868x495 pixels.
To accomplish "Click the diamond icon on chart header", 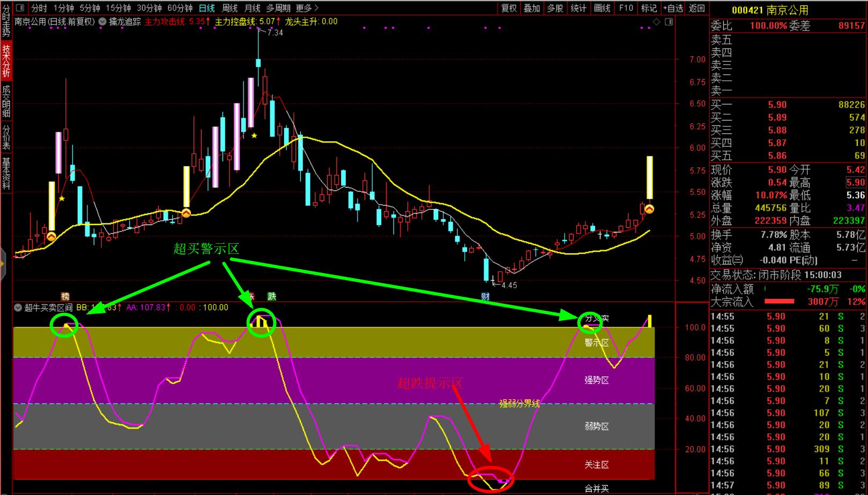I will pos(656,22).
